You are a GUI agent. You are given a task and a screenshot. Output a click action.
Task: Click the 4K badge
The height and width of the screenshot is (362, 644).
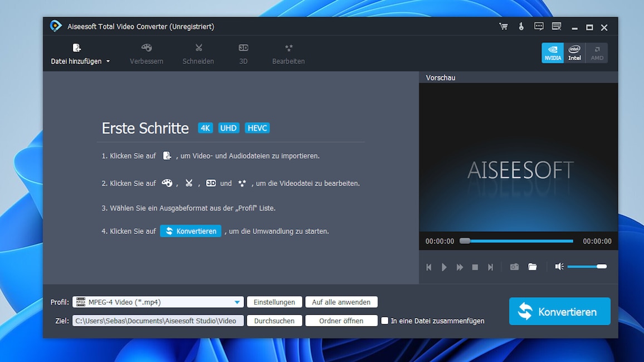point(205,128)
